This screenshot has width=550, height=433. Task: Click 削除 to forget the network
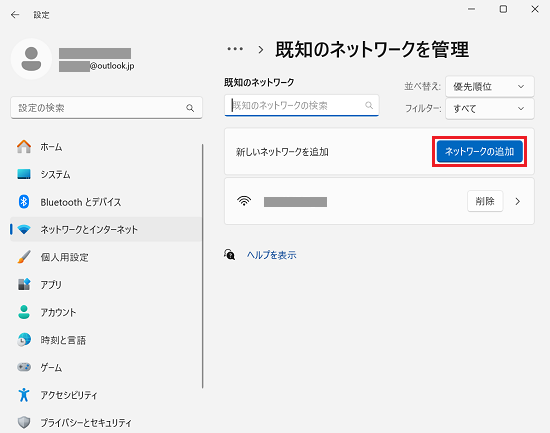tap(485, 201)
